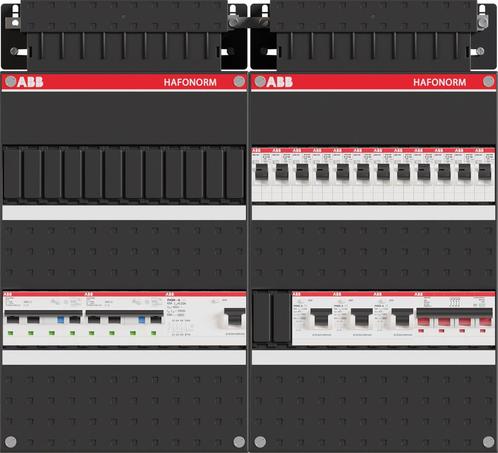This screenshot has width=498, height=453.
Task: Flip the eleventh breaker in the upper right row
Action: [x=464, y=172]
